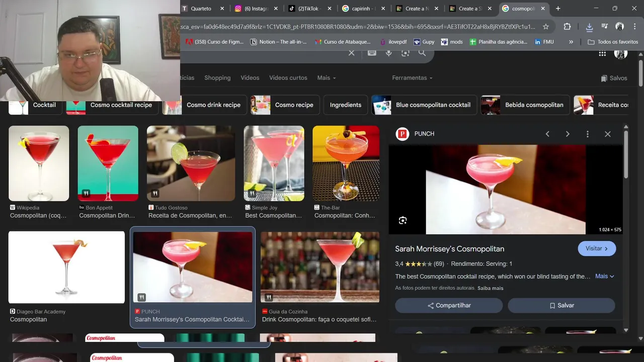Open the Google apps grid
644x362 pixels.
(x=602, y=54)
